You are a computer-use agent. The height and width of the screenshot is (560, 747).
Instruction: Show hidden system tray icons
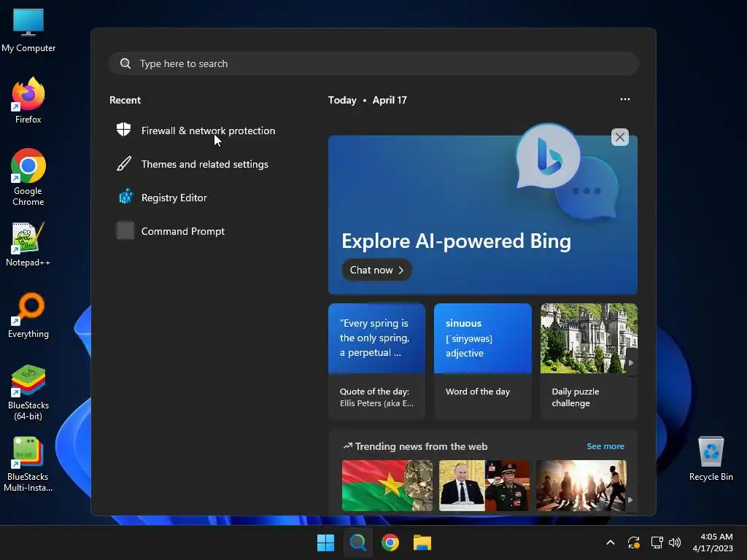click(x=611, y=542)
